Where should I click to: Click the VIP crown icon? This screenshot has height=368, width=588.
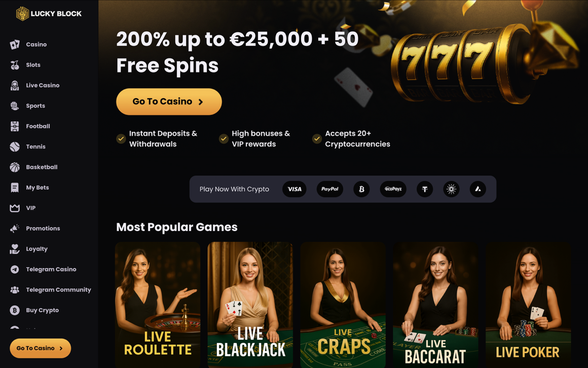[15, 208]
